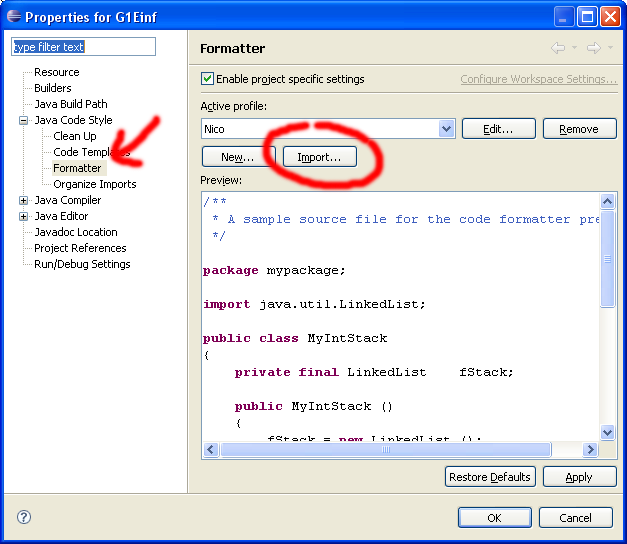Screen dimensions: 627x544
Task: Expand the Java Compiler tree node
Action: coord(24,200)
